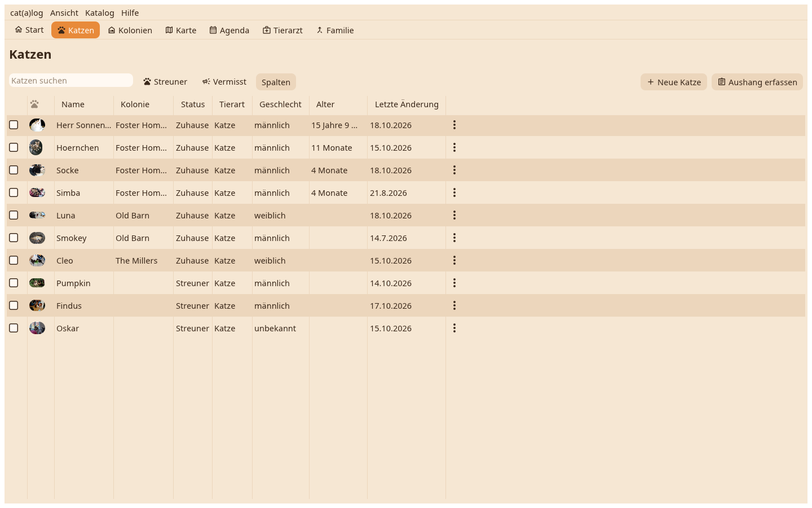Screen dimensions: 812x508
Task: Go to the Agenda tab
Action: (230, 30)
